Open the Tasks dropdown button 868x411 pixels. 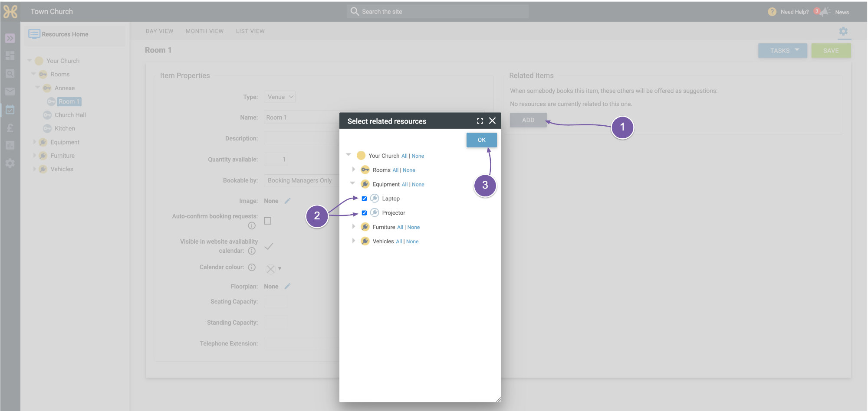pos(783,51)
